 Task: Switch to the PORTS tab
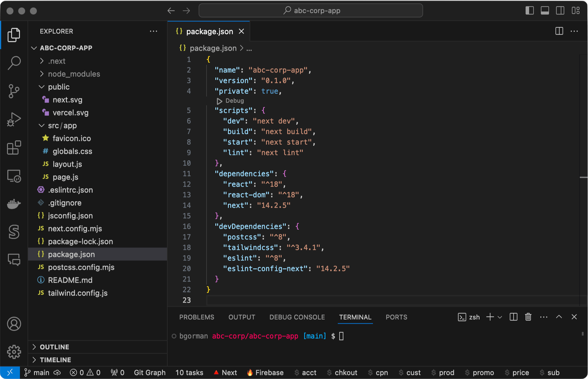tap(396, 317)
